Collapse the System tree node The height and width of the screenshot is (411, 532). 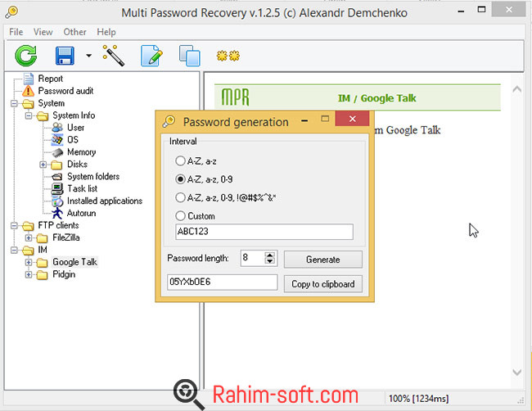coord(14,103)
